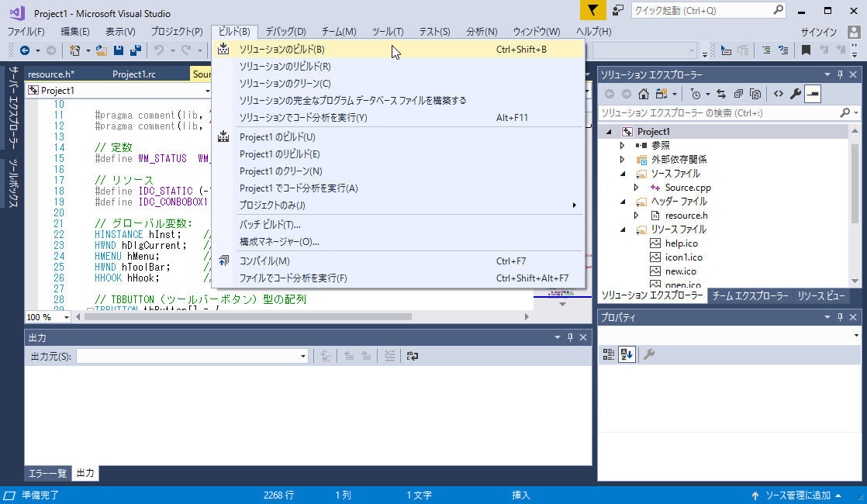Click the Add to Source Control up-arrow icon

click(x=755, y=495)
